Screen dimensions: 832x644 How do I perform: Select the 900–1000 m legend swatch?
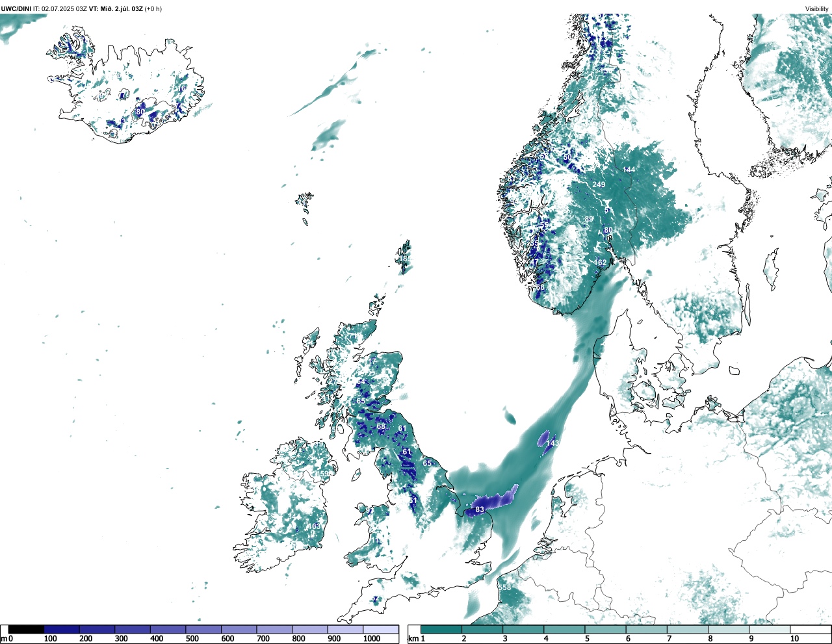[345, 629]
